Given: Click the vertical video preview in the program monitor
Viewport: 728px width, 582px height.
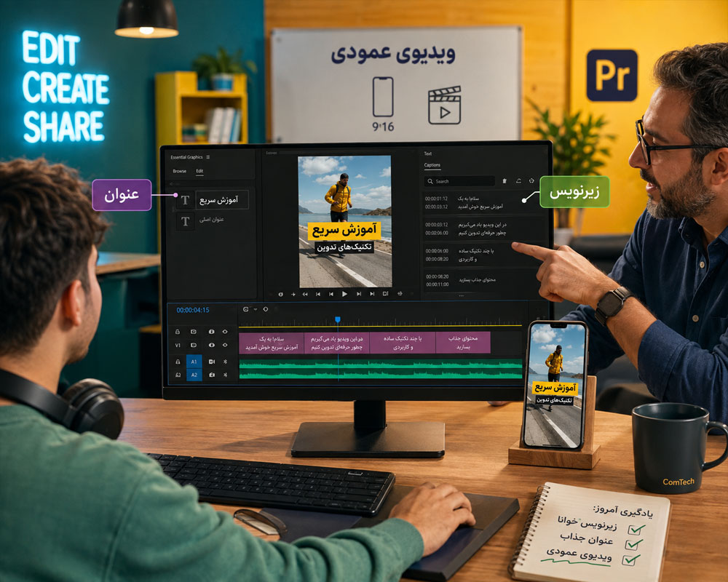Looking at the screenshot, I should point(344,221).
